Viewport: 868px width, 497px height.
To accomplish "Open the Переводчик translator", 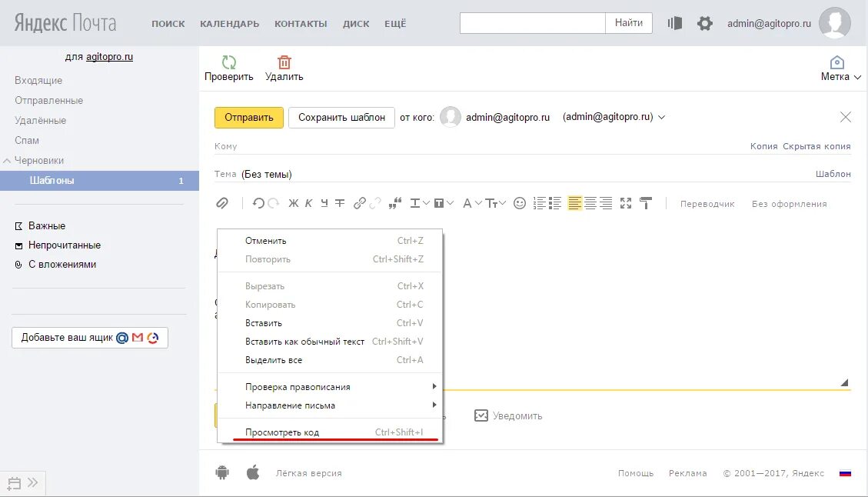I will 707,204.
